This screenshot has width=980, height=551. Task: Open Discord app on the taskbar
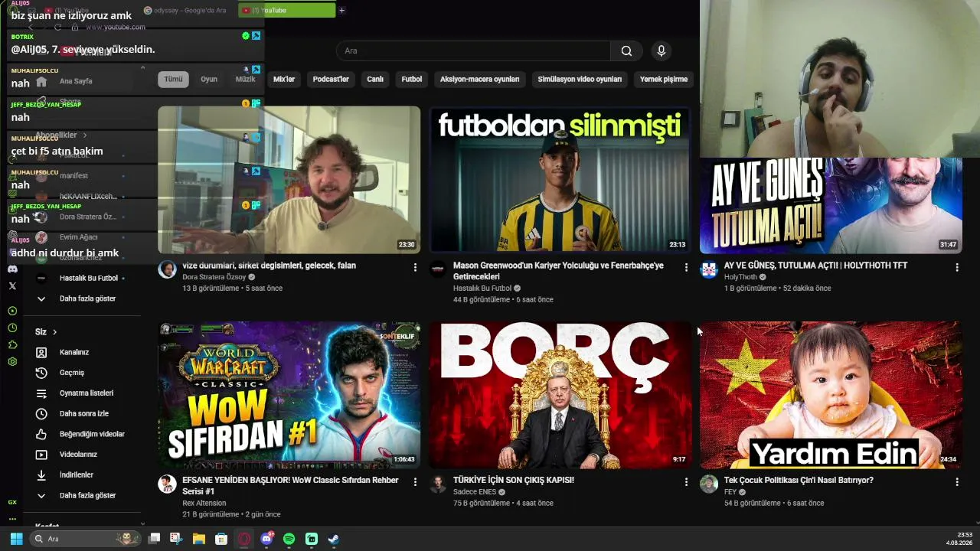point(266,539)
